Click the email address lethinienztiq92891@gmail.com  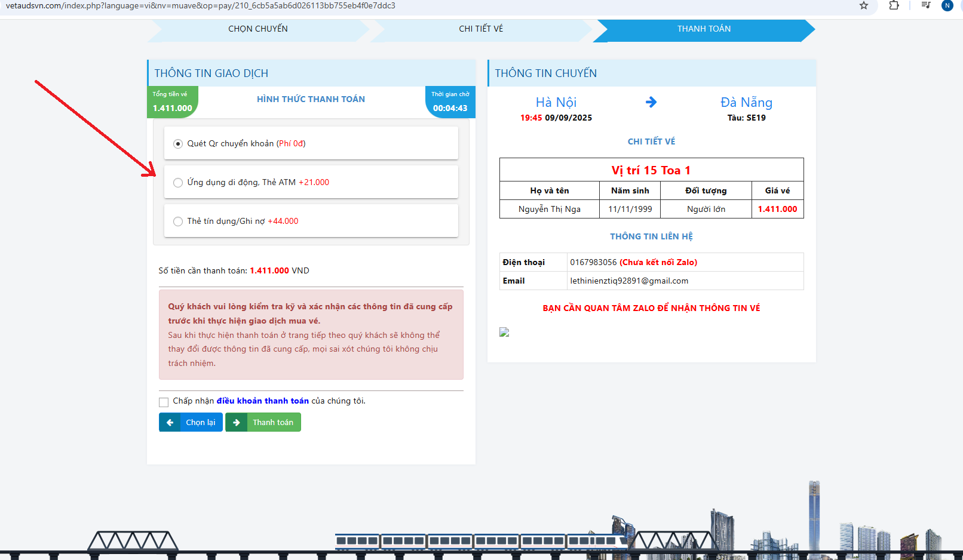[629, 281]
